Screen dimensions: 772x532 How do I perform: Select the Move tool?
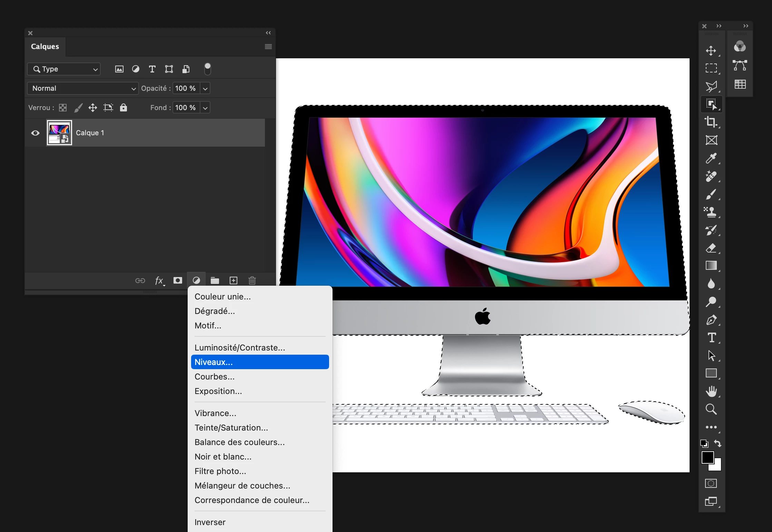click(711, 51)
